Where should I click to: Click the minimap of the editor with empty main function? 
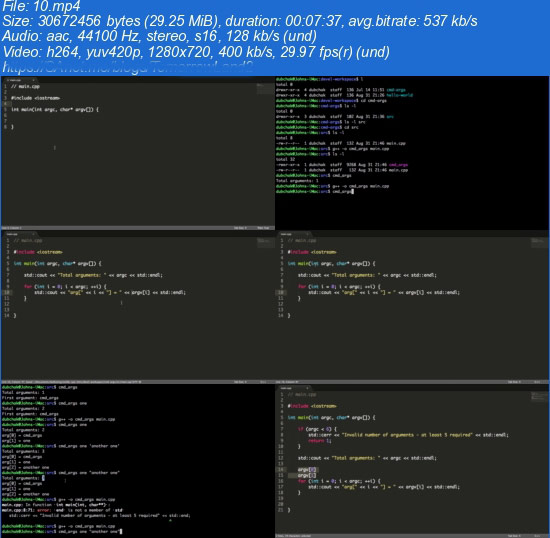tap(265, 89)
